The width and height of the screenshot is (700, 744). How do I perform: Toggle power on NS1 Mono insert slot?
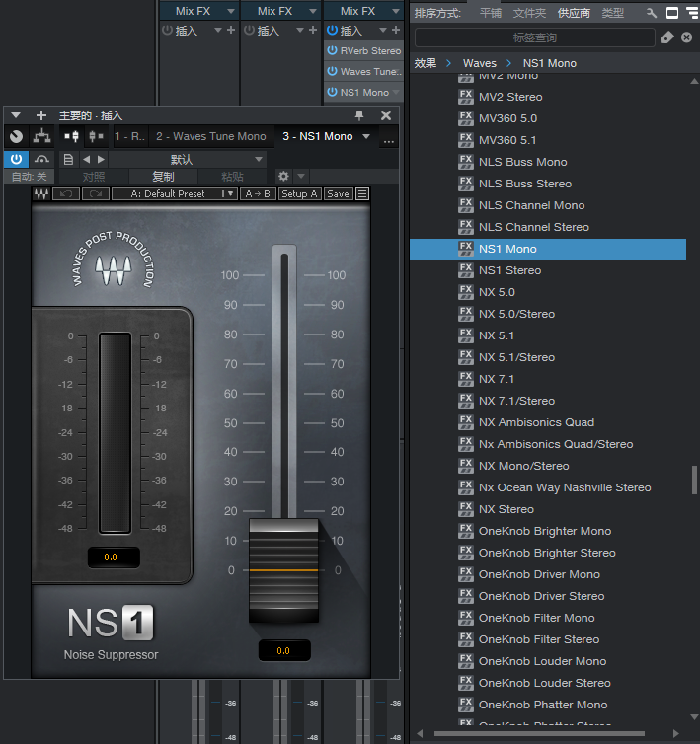point(332,92)
